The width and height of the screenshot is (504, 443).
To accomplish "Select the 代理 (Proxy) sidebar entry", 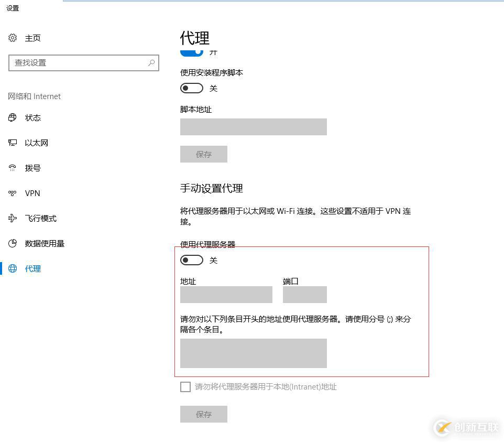I will tap(32, 268).
